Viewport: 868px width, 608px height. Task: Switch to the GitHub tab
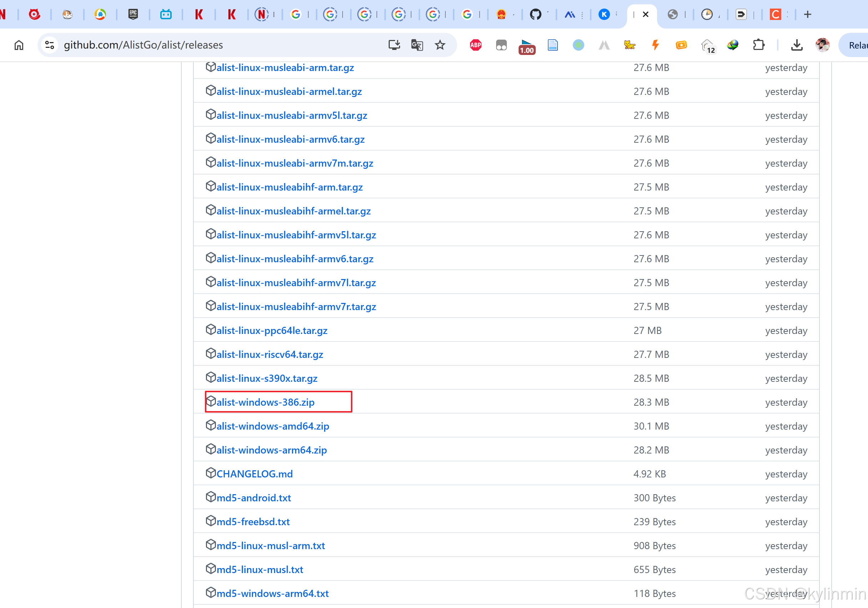click(x=535, y=14)
